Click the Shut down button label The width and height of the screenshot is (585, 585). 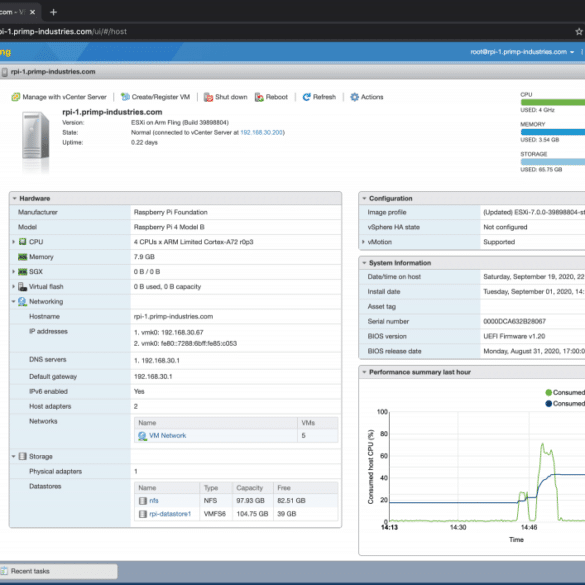click(x=231, y=97)
